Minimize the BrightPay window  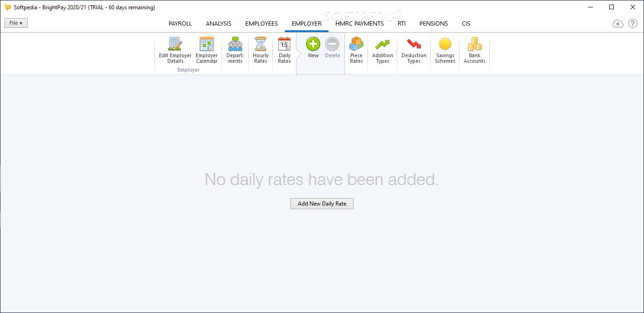click(590, 7)
